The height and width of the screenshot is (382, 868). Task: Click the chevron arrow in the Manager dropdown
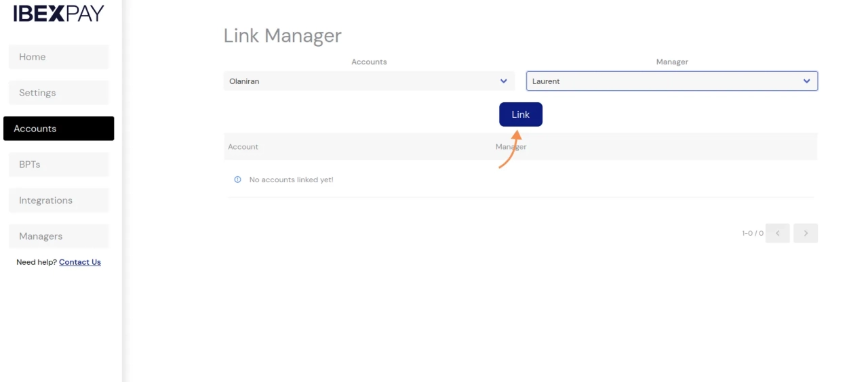806,81
